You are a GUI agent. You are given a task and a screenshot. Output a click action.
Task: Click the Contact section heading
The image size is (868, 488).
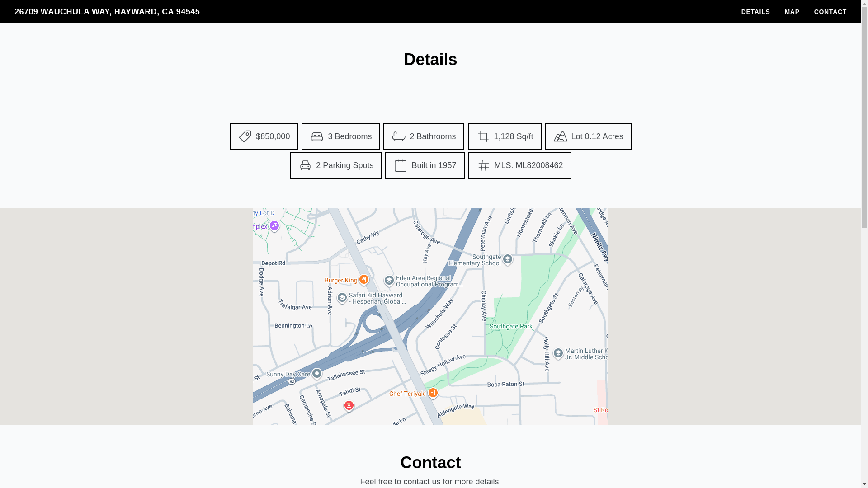[430, 463]
